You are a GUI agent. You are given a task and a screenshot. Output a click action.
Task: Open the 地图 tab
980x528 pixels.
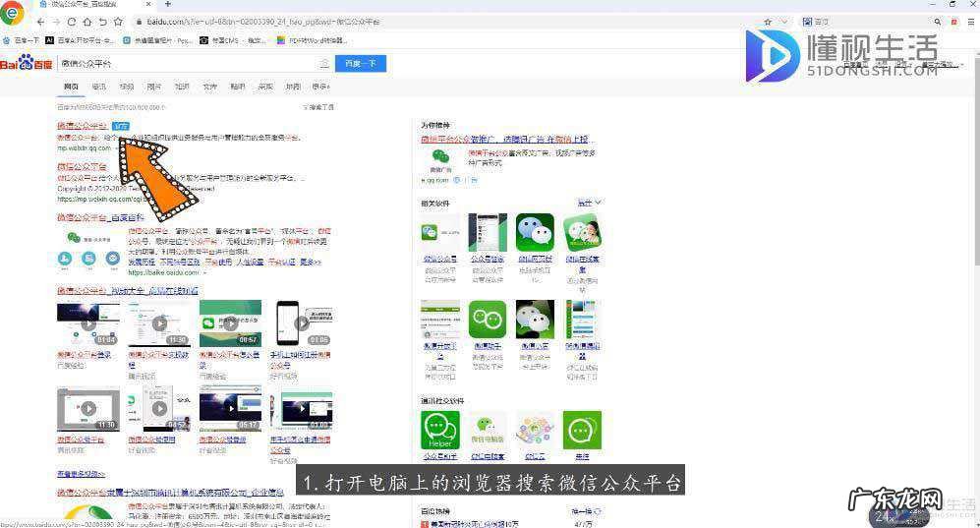(x=293, y=87)
